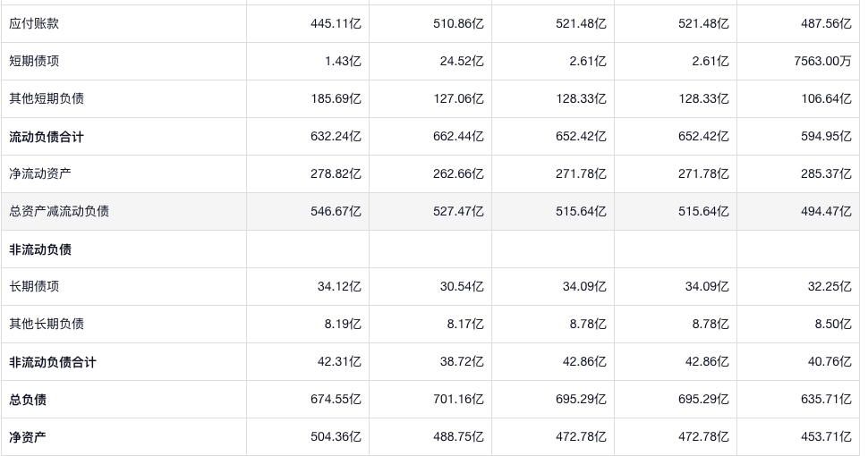Select the 短期债项 row label
The height and width of the screenshot is (456, 868).
coord(34,62)
